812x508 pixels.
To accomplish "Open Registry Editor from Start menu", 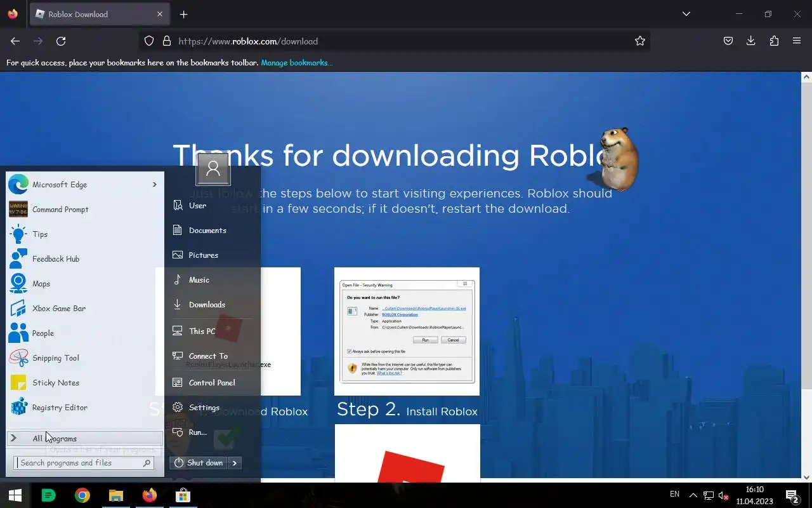I will pos(84,408).
